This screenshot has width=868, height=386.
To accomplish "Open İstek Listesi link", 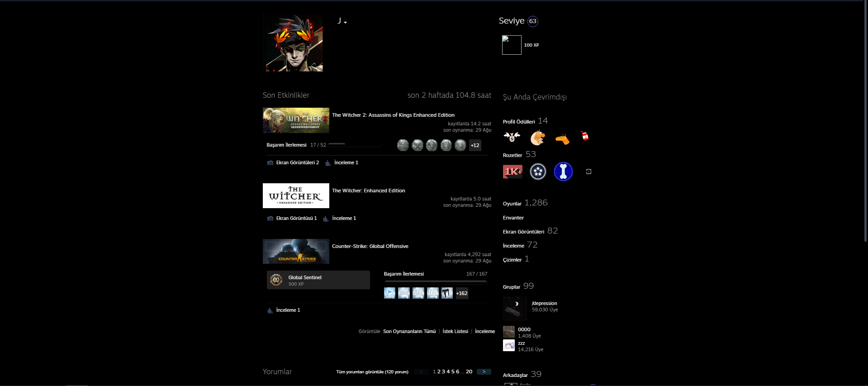I will click(455, 331).
